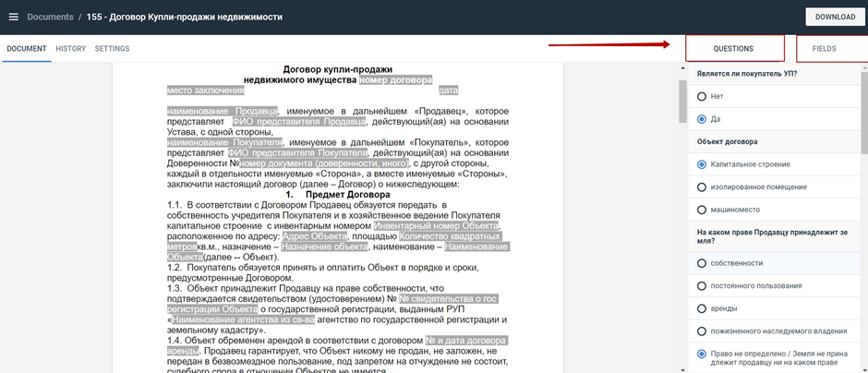Select 'Нет' radio option
The height and width of the screenshot is (373, 868).
703,96
